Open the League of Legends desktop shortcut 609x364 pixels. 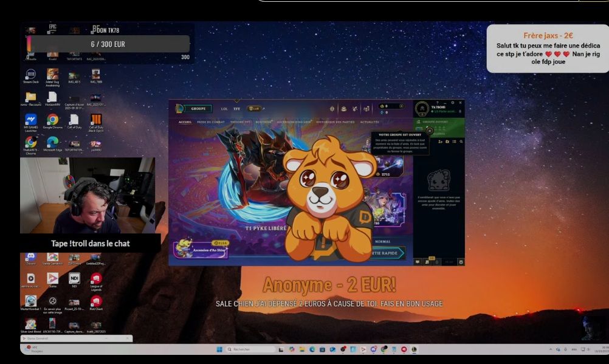coord(96,281)
